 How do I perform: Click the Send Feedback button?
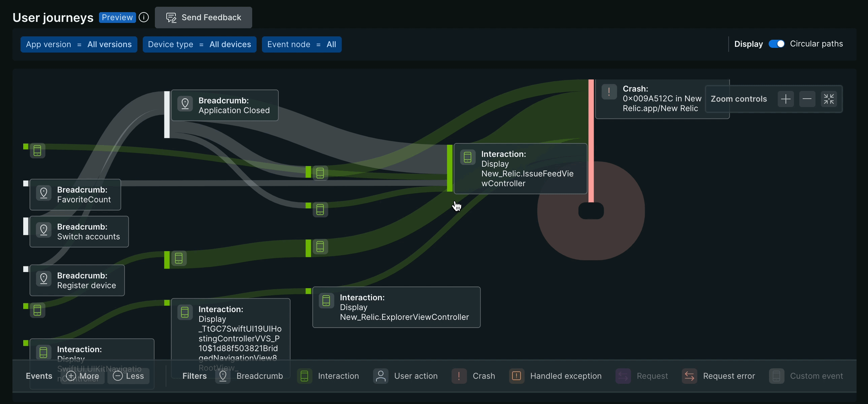click(203, 17)
